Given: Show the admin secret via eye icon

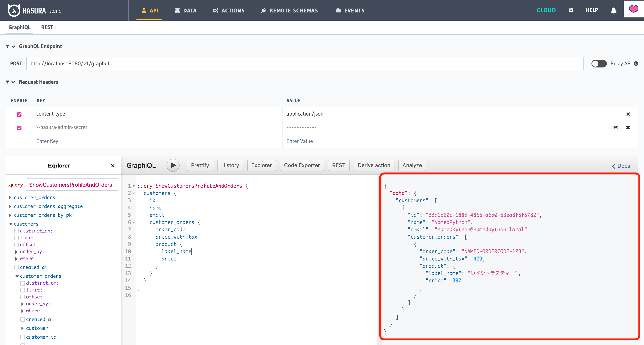Looking at the screenshot, I should click(x=615, y=127).
